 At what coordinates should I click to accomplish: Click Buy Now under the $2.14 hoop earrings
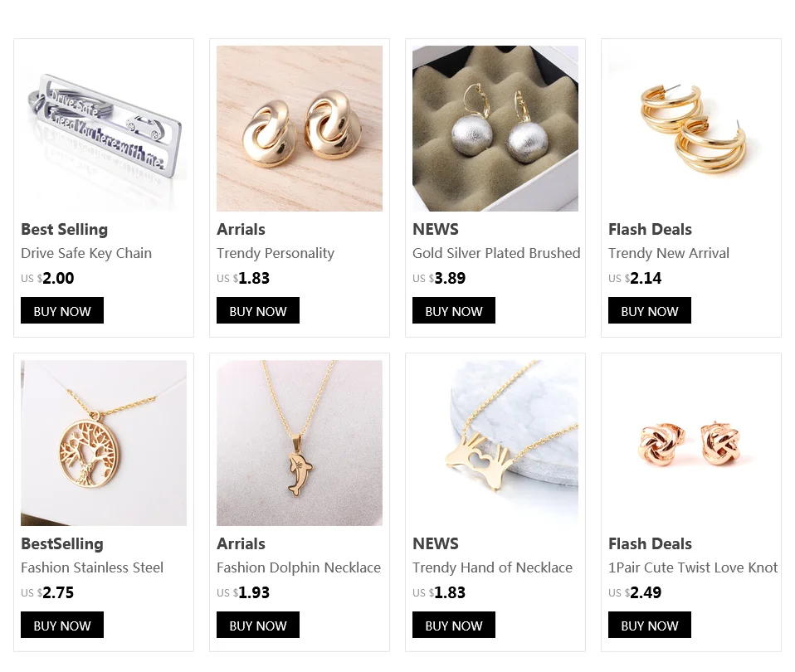click(x=650, y=310)
